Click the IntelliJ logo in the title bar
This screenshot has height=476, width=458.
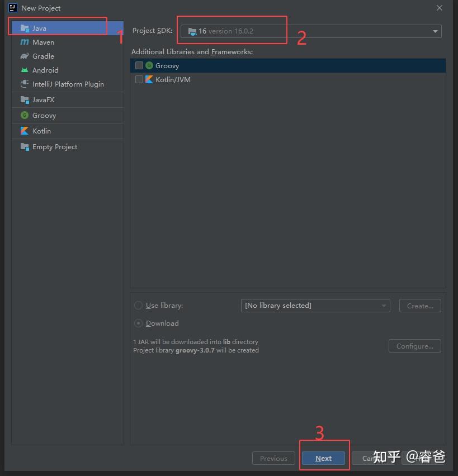click(x=12, y=8)
